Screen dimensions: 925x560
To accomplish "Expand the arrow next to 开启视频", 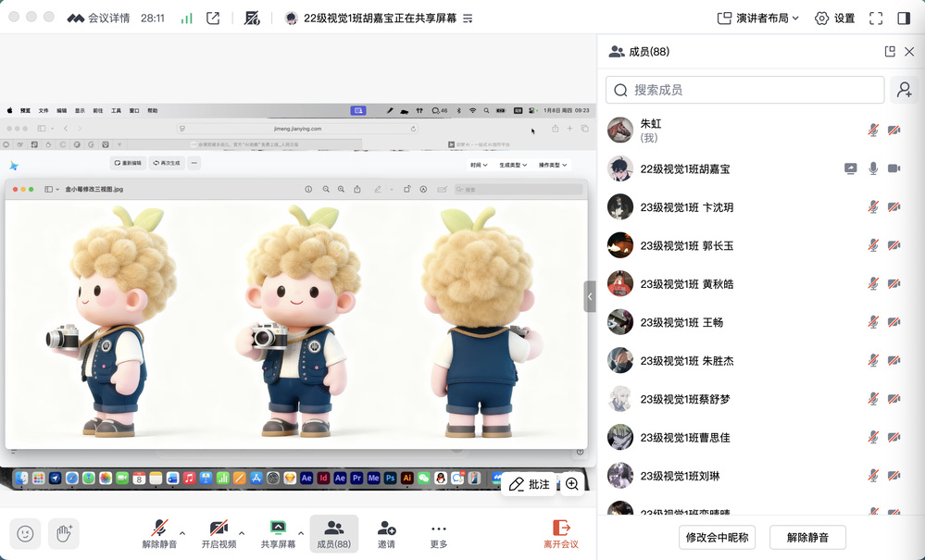I will click(x=242, y=533).
